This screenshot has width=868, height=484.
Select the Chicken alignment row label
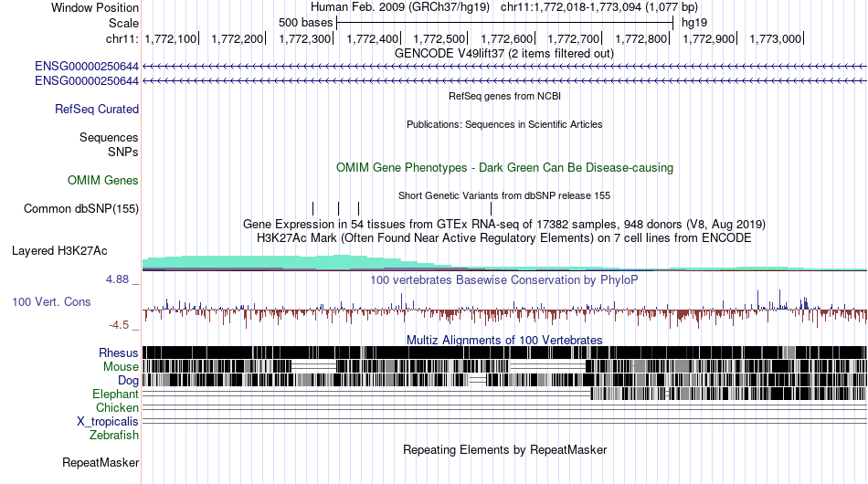tap(117, 407)
